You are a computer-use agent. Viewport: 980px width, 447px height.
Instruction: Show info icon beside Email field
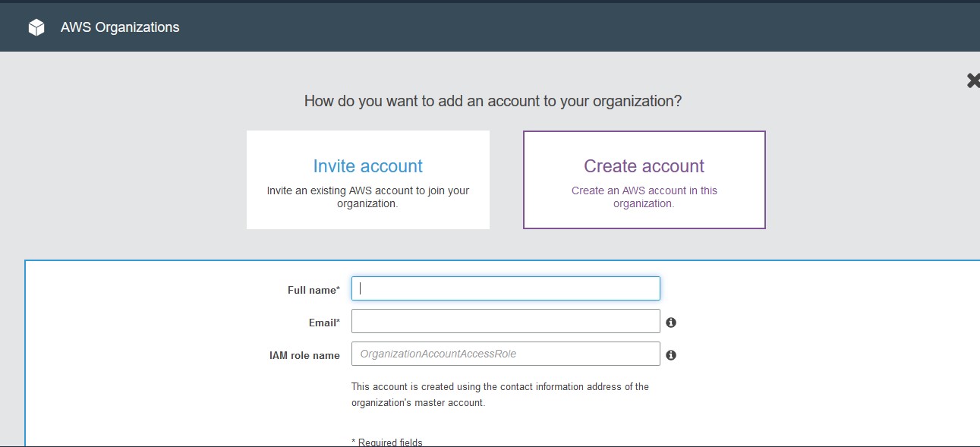coord(671,323)
